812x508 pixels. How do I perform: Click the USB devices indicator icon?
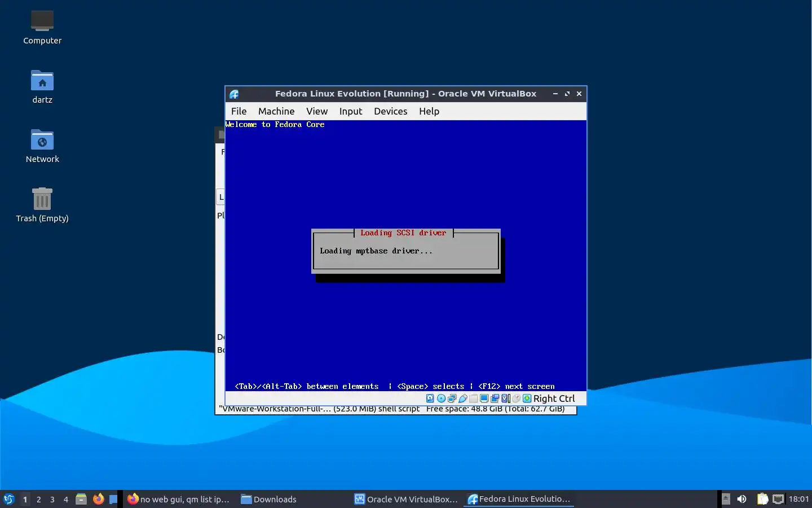[x=463, y=398]
